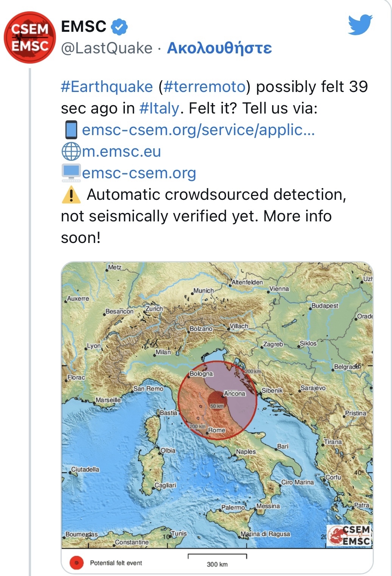Click the mobile phone emoji icon
The height and width of the screenshot is (576, 392).
(71, 130)
